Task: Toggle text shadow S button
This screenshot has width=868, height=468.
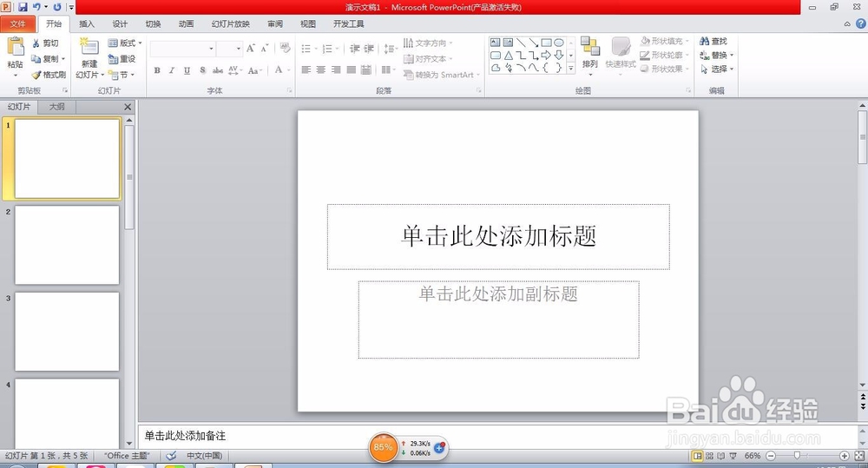Action: pyautogui.click(x=202, y=70)
